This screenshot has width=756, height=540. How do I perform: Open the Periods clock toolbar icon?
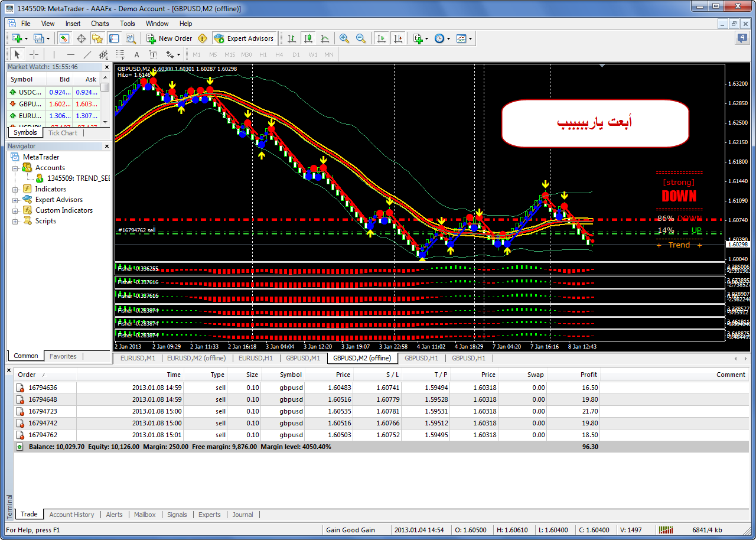point(439,38)
